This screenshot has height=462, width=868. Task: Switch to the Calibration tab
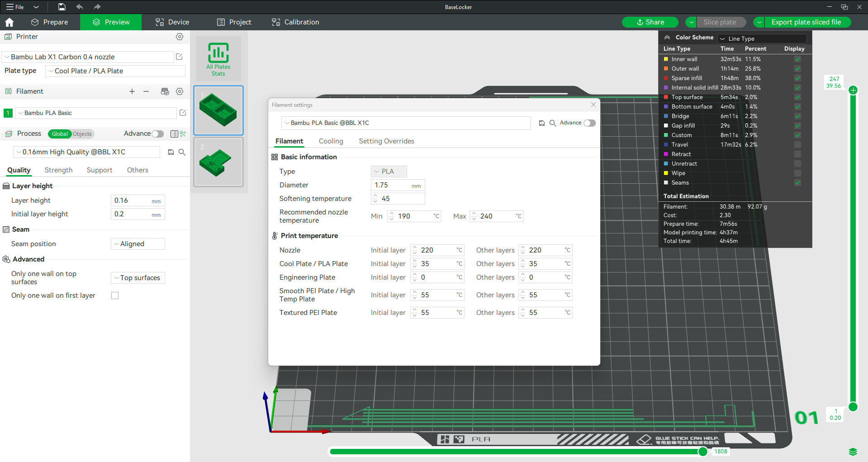click(295, 22)
